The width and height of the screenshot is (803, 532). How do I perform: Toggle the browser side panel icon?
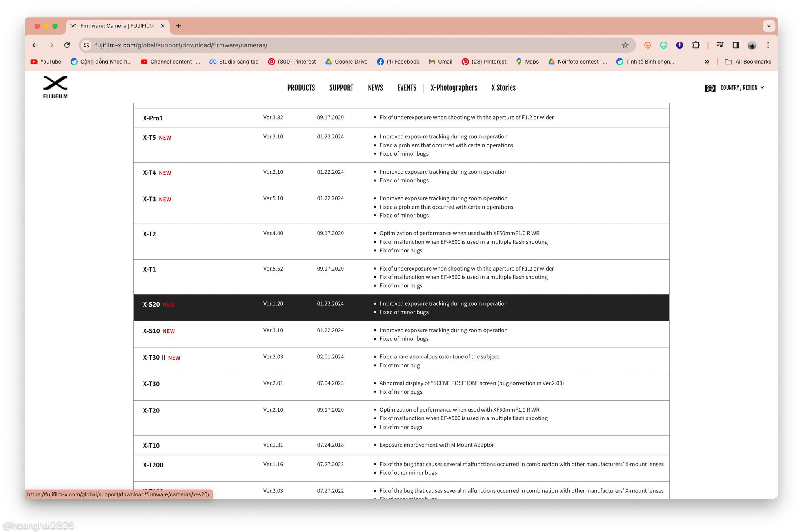point(736,45)
